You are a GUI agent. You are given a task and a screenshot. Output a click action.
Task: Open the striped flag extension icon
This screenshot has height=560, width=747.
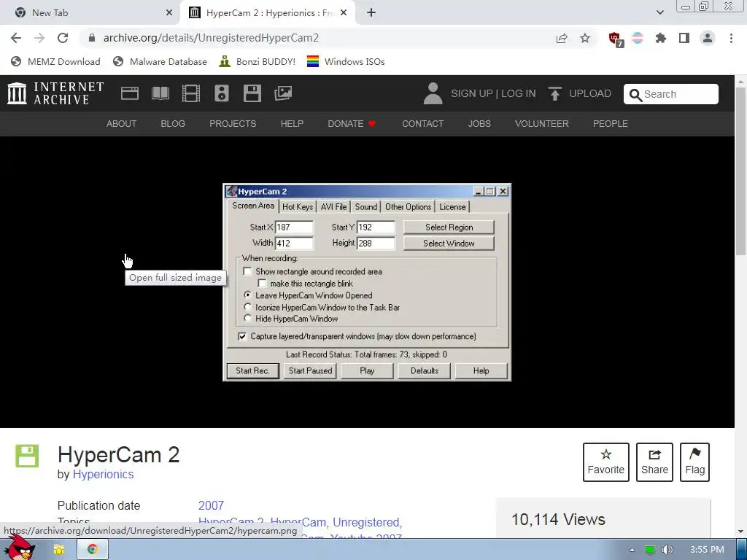pyautogui.click(x=638, y=38)
